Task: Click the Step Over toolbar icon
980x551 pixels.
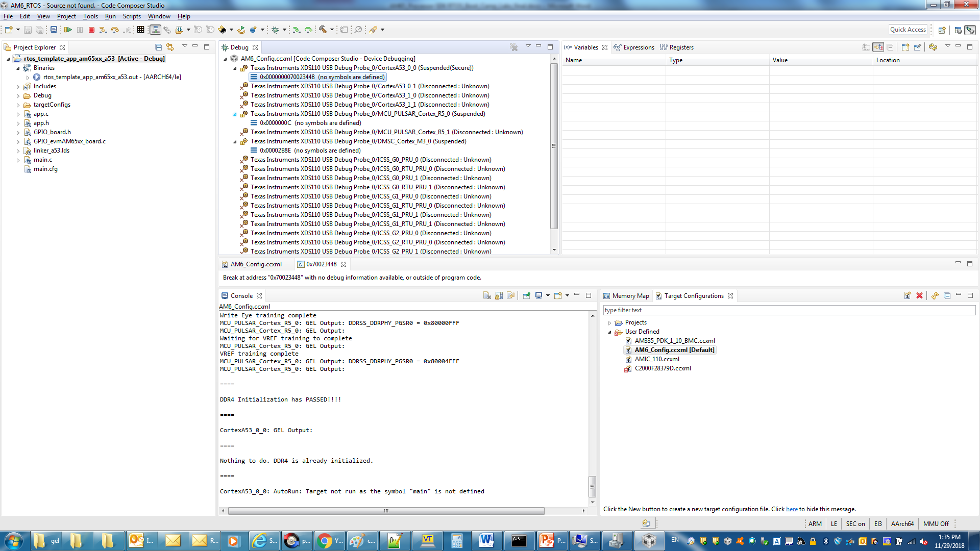Action: 115,30
